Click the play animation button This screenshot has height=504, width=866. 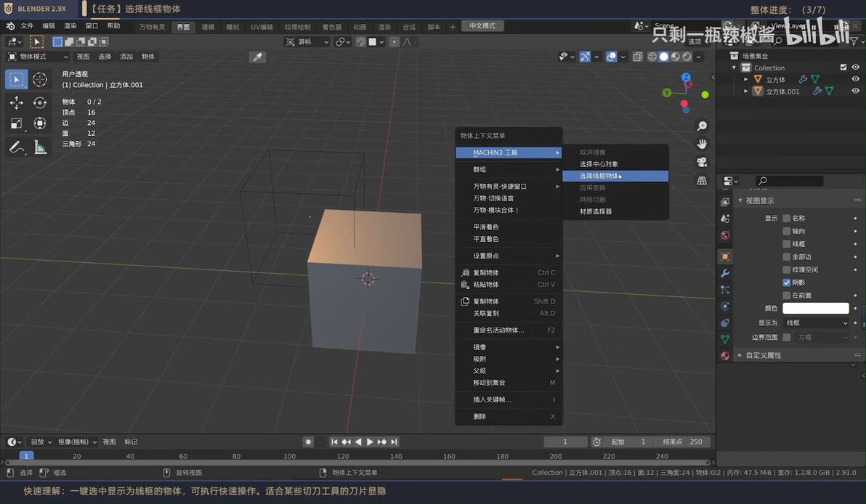370,442
